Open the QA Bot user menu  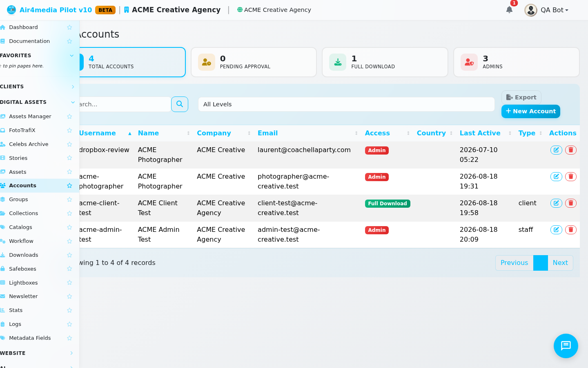click(x=547, y=10)
